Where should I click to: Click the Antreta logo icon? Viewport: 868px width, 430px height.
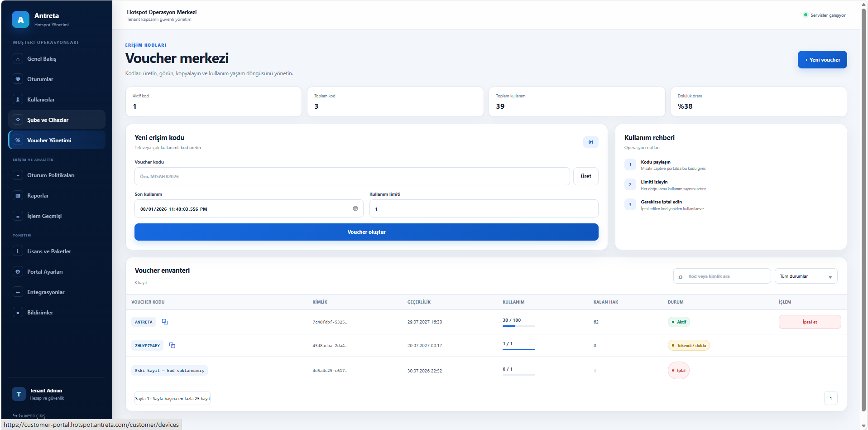point(20,19)
